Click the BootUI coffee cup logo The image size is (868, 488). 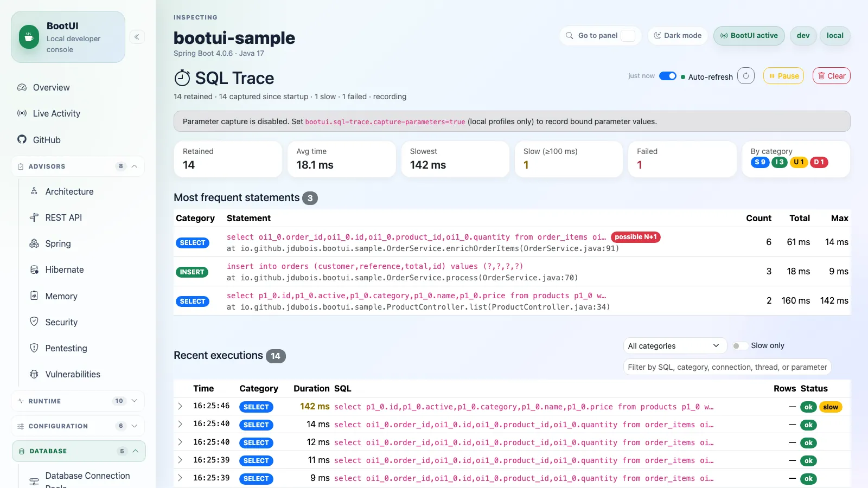[x=29, y=37]
